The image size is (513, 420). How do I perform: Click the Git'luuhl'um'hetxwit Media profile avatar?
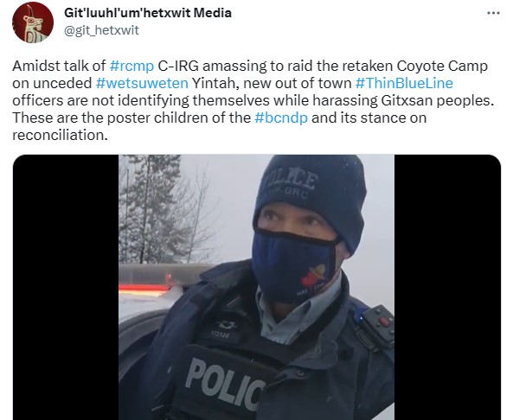(33, 22)
